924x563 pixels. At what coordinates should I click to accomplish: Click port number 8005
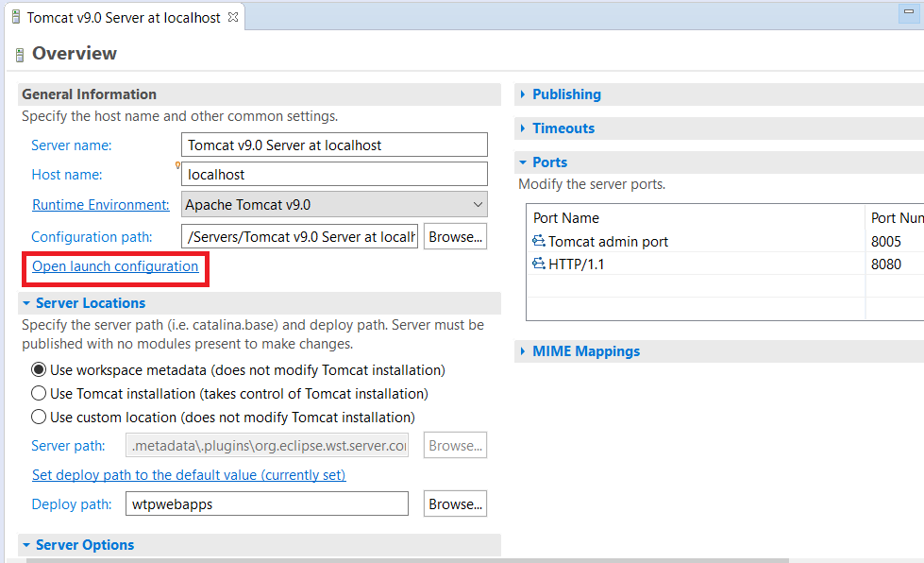coord(885,241)
